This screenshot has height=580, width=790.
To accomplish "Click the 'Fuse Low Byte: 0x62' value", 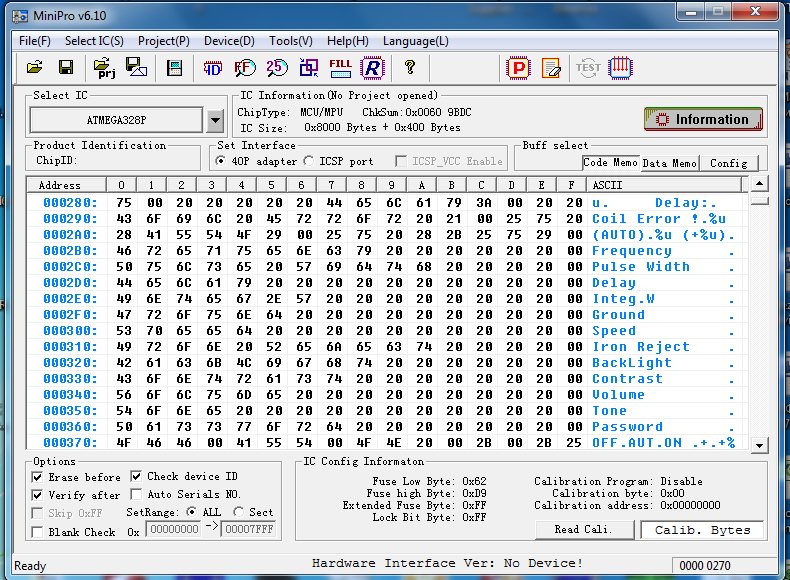I will coord(429,481).
